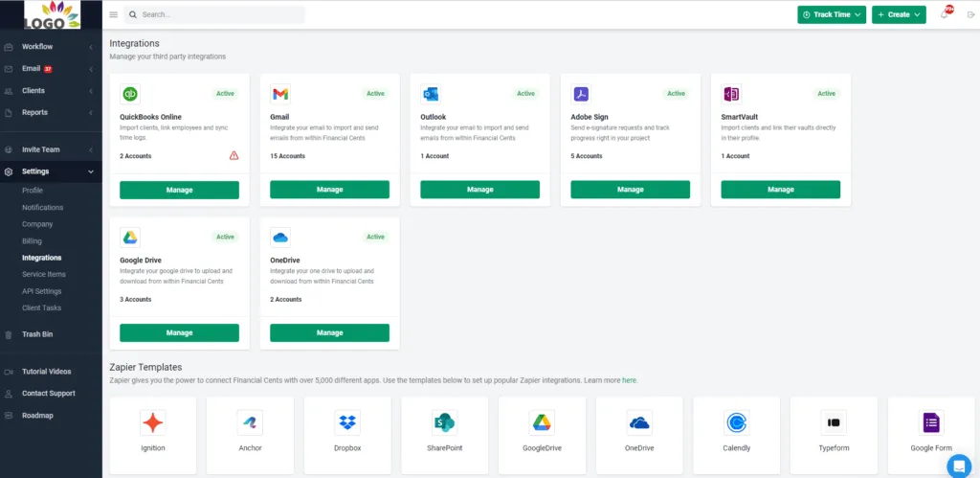Open Tutorial Videos
The image size is (980, 478).
[x=47, y=372]
